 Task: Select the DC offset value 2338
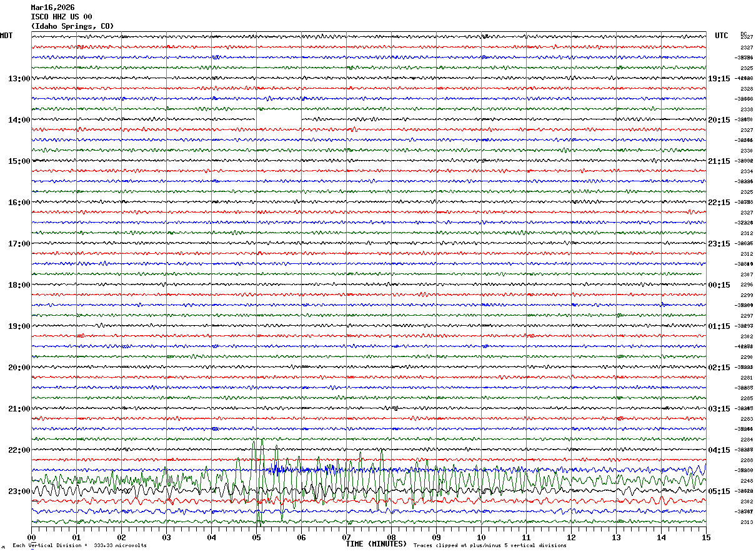point(746,109)
